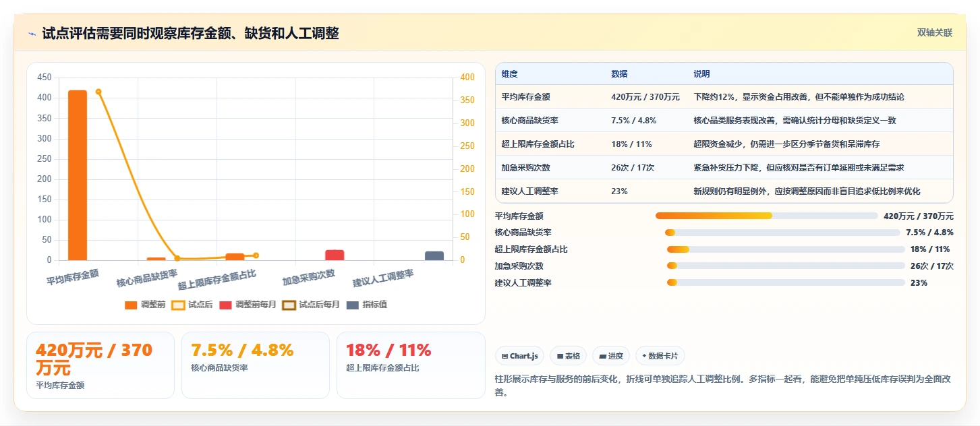Toggle the 调整前每月 legend item
This screenshot has height=426, width=980.
coord(248,305)
